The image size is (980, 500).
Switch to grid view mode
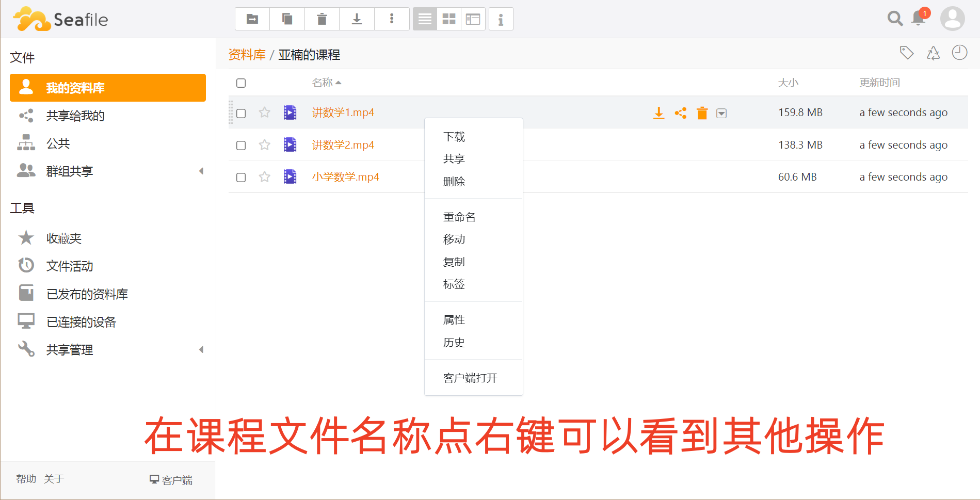coord(449,19)
